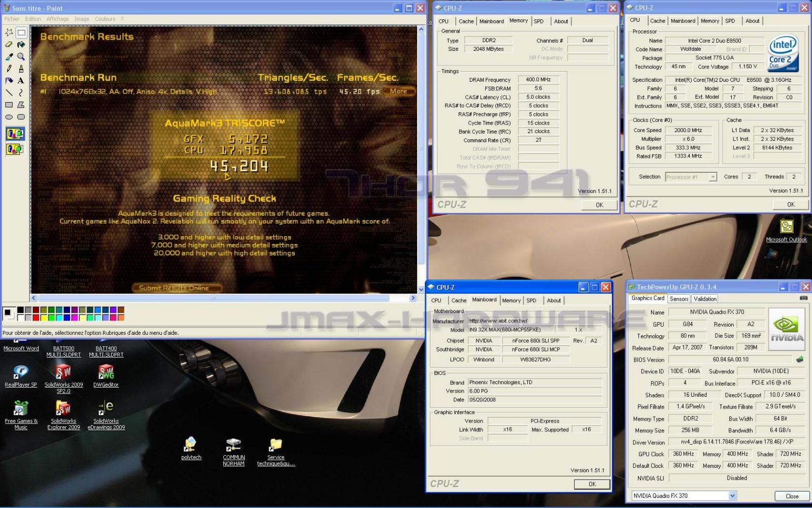Image resolution: width=812 pixels, height=508 pixels.
Task: Click the Paint horizontal scrollbar left arrow
Action: (34, 298)
